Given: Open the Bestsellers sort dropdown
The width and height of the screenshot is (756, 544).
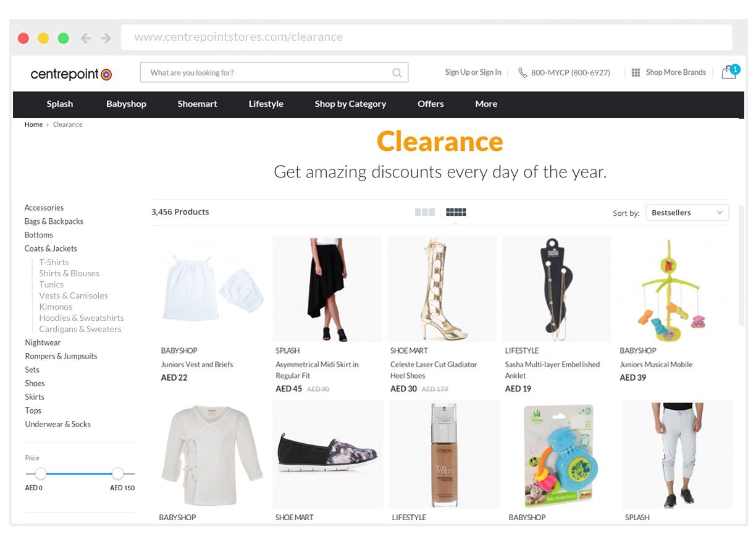Looking at the screenshot, I should pos(687,213).
